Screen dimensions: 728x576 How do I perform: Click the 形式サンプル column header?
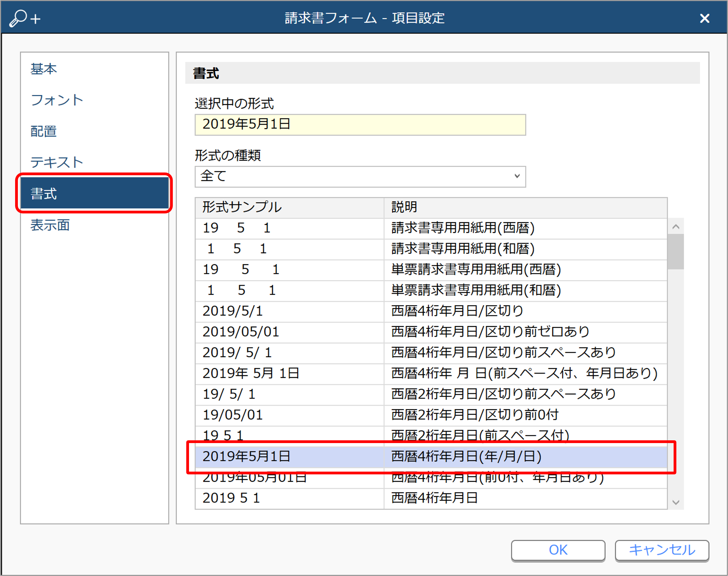(x=290, y=207)
